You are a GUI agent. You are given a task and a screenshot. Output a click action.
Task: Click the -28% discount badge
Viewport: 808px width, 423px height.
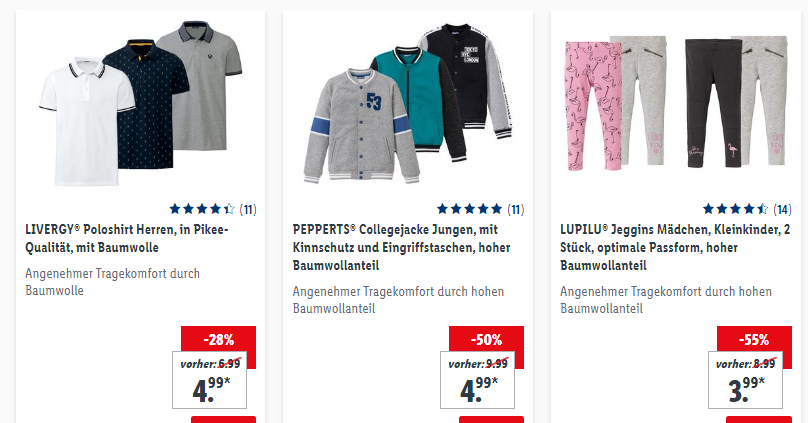pyautogui.click(x=218, y=340)
